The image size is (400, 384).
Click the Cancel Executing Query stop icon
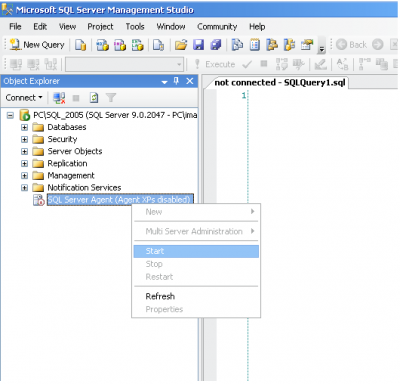tap(264, 63)
